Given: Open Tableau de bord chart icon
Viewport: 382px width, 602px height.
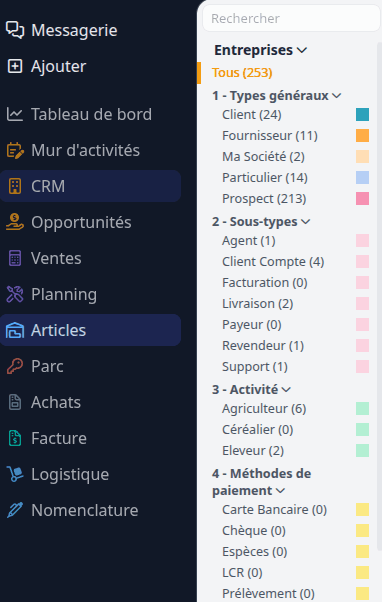Looking at the screenshot, I should [x=15, y=114].
